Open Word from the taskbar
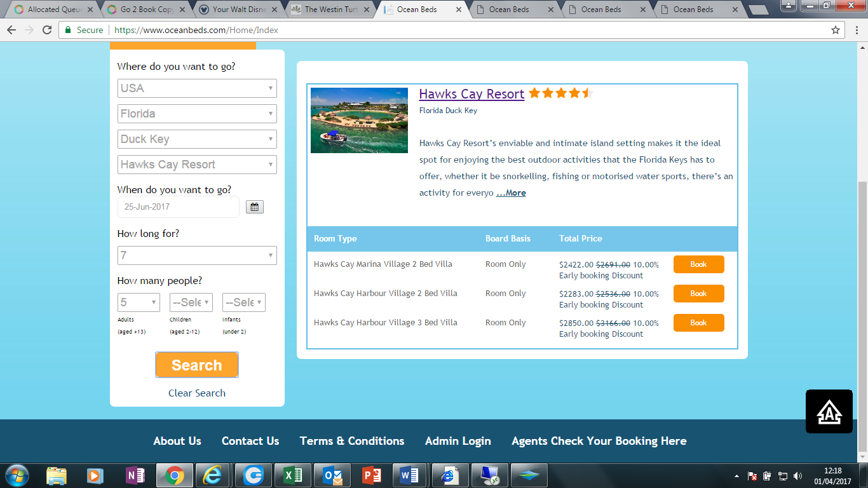868x488 pixels. (410, 475)
